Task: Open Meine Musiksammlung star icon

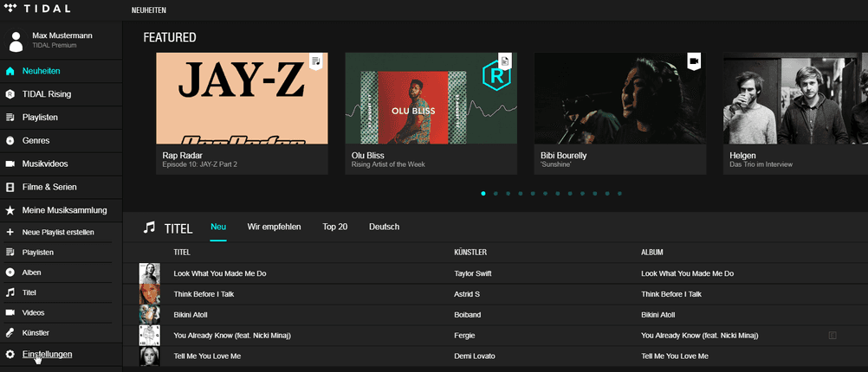Action: (10, 210)
